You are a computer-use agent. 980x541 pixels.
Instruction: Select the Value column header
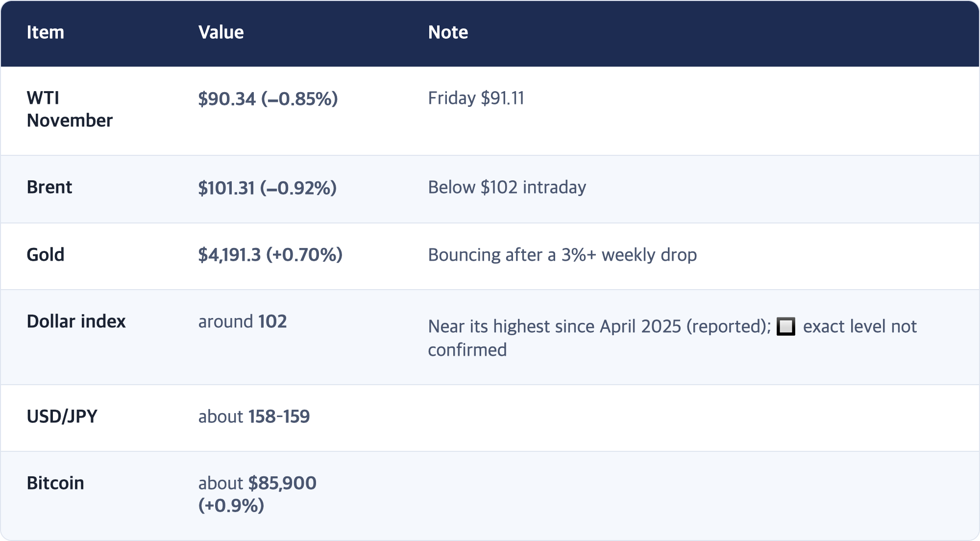(221, 32)
